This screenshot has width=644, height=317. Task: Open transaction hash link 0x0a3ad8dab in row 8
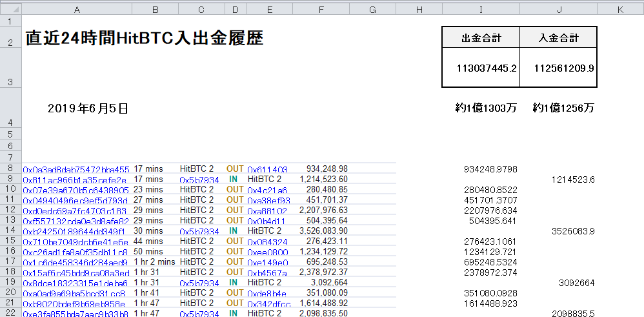[76, 169]
